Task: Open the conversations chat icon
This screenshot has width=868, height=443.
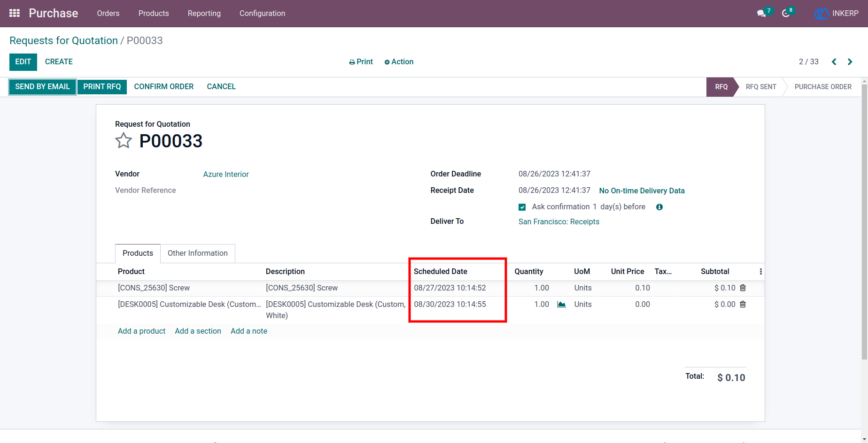Action: (x=761, y=14)
